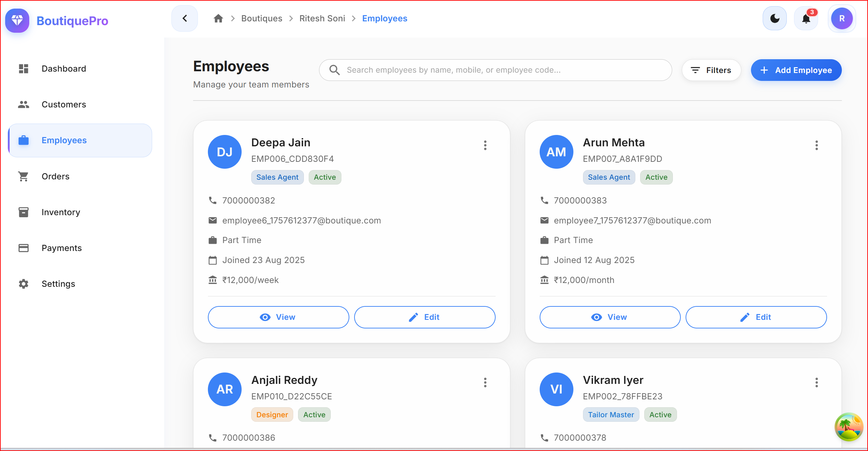The width and height of the screenshot is (868, 451).
Task: Toggle Deepa Jain's Active status badge
Action: 325,177
